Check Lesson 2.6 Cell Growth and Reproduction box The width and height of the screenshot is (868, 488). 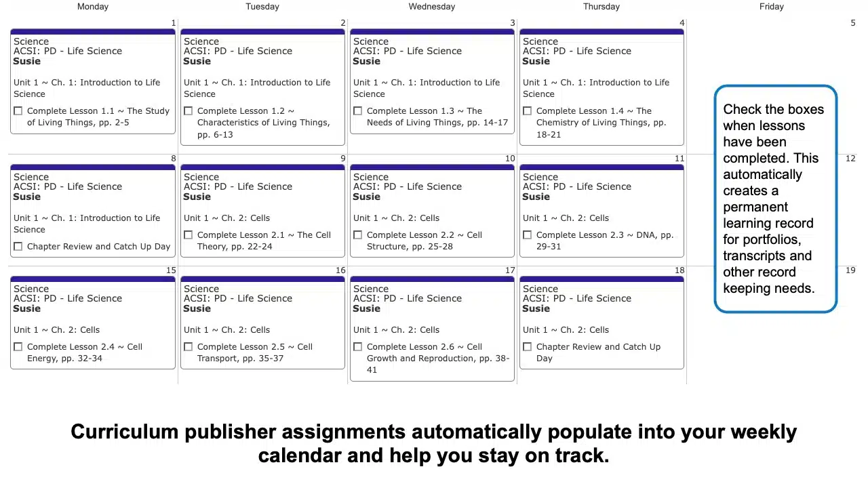358,347
